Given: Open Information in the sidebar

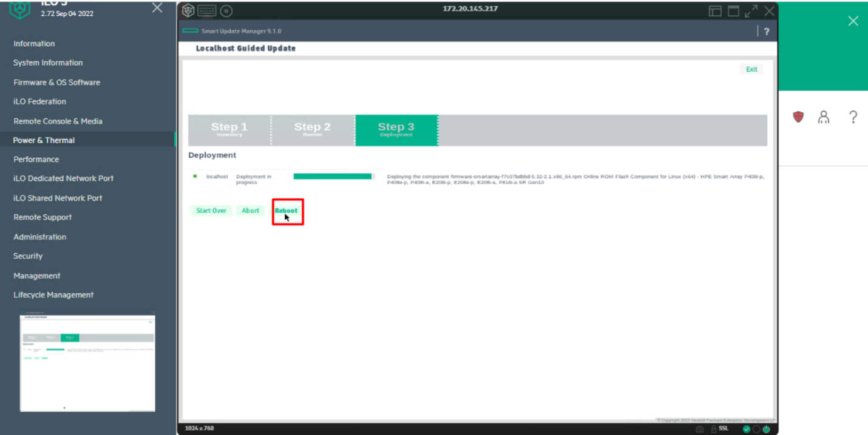Looking at the screenshot, I should tap(34, 44).
